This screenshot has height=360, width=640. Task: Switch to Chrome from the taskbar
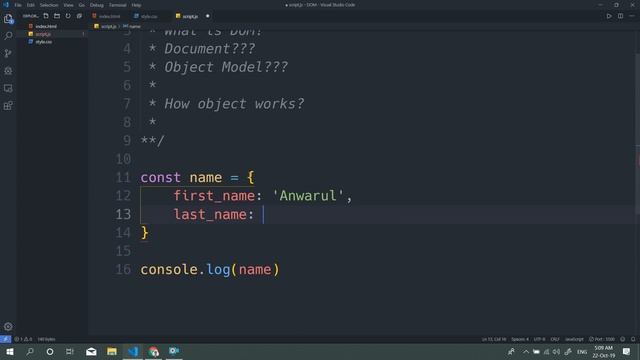(153, 351)
